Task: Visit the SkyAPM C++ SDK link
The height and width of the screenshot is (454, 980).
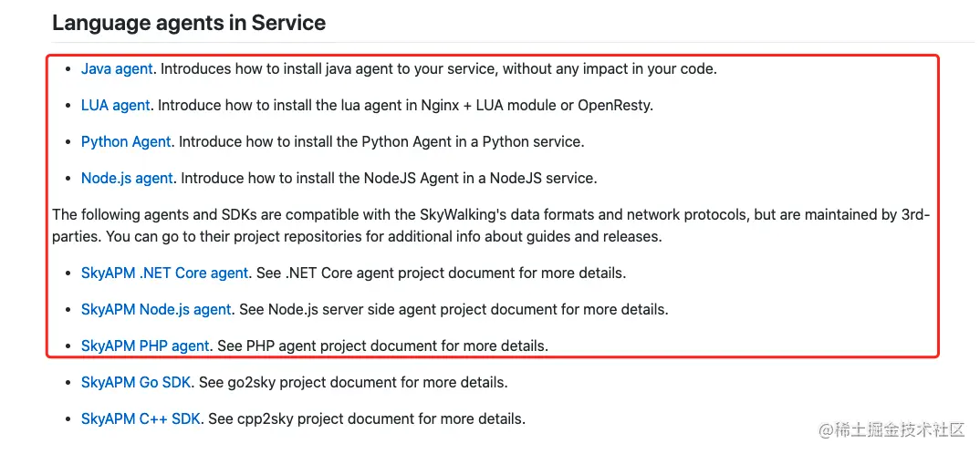Action: click(x=141, y=418)
